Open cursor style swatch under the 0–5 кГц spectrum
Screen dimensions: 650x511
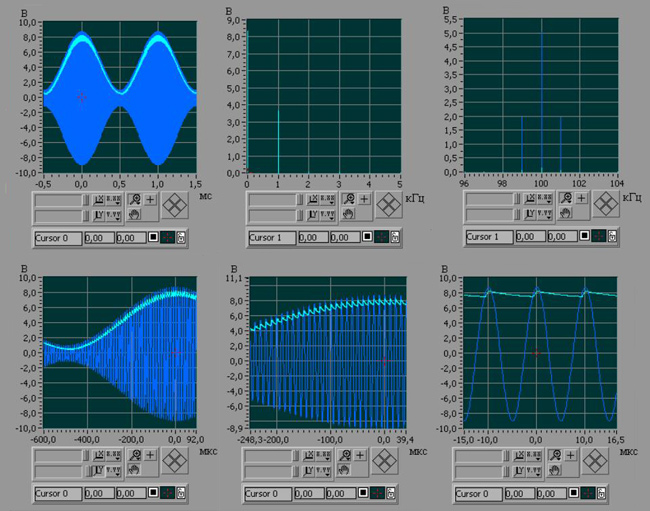point(381,237)
